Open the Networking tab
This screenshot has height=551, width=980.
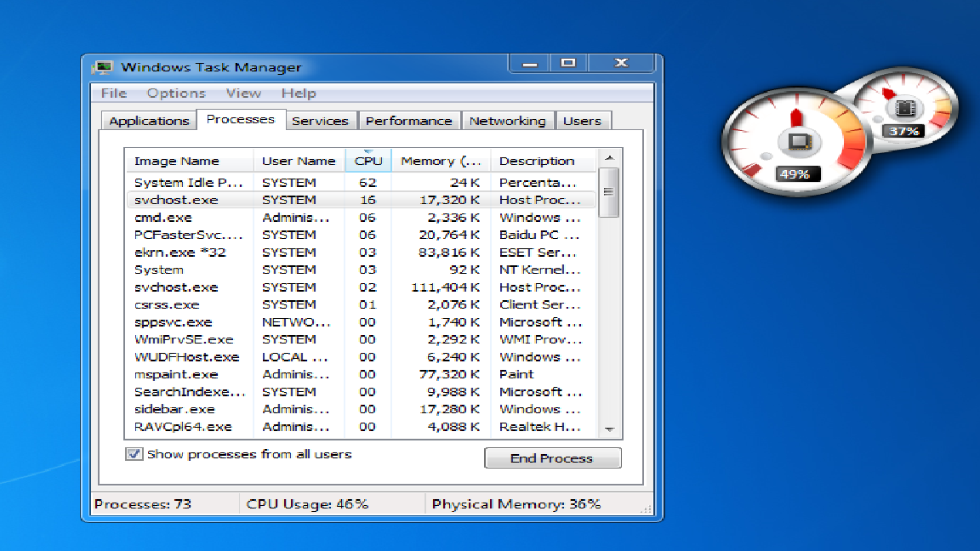point(508,121)
